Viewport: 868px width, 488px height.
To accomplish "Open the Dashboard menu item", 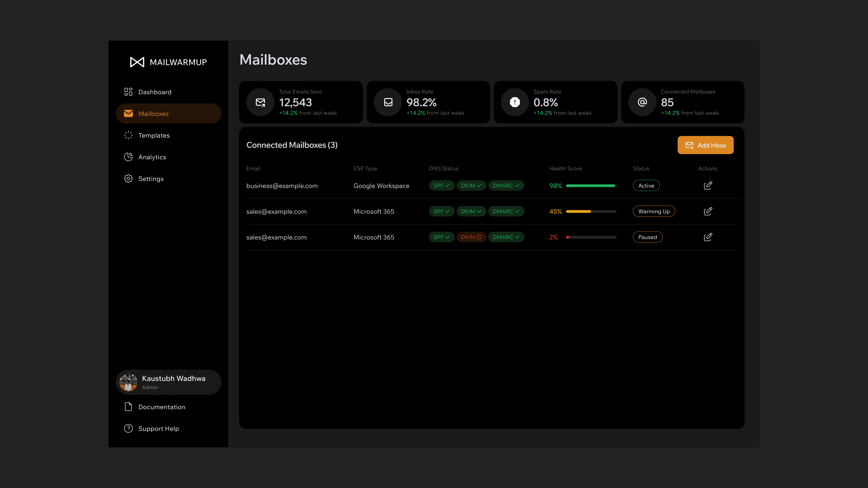I will click(x=155, y=92).
